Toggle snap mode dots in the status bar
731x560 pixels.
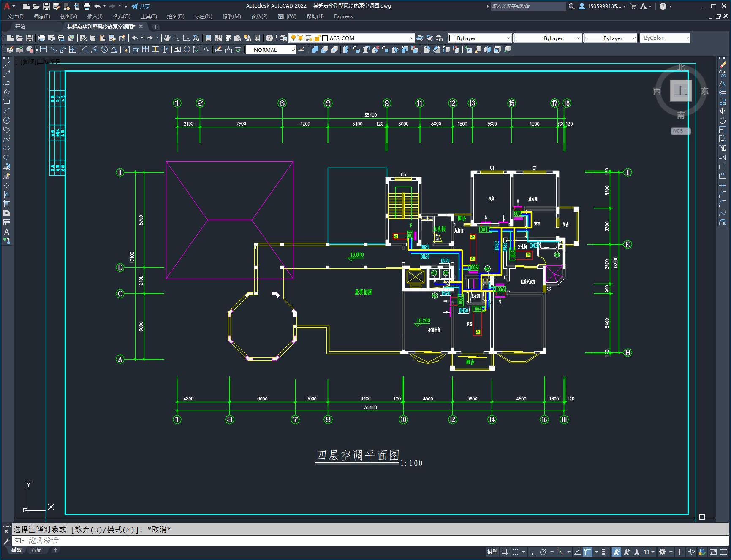pyautogui.click(x=515, y=552)
